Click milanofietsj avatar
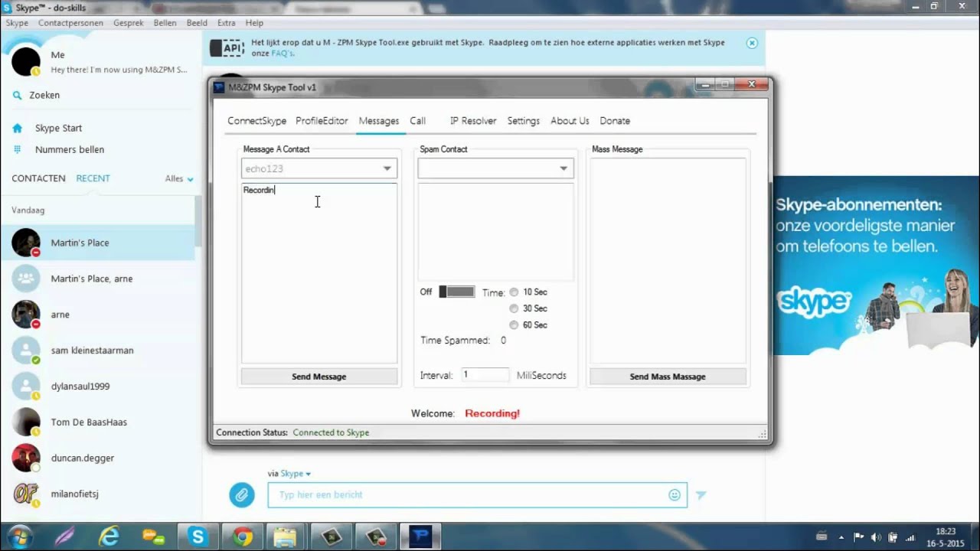The image size is (980, 551). pyautogui.click(x=26, y=494)
